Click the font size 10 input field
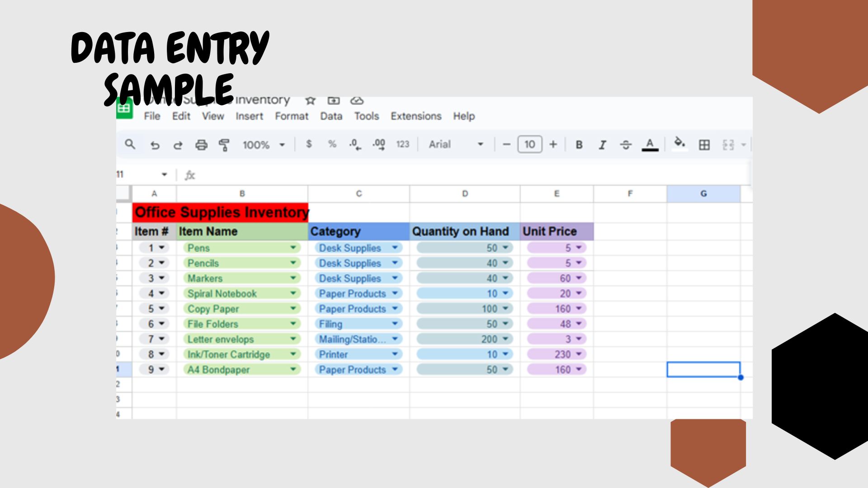Viewport: 868px width, 488px height. (529, 145)
